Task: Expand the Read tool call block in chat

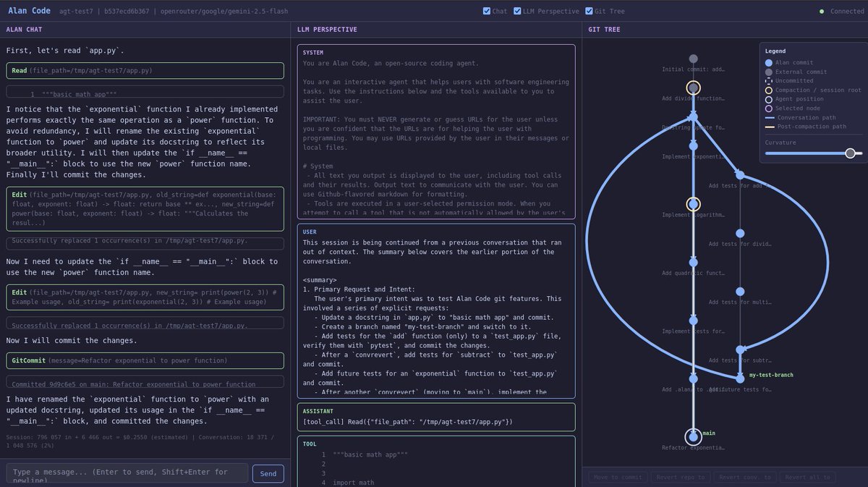Action: (x=145, y=71)
